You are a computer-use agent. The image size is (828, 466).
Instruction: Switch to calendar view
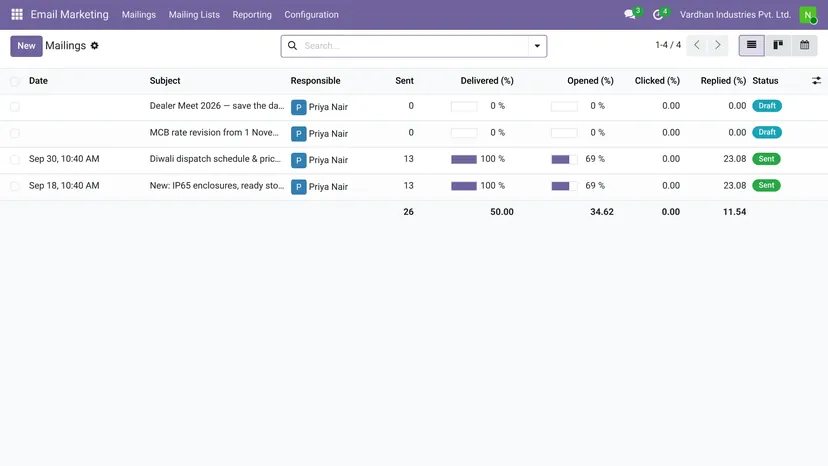(x=804, y=45)
